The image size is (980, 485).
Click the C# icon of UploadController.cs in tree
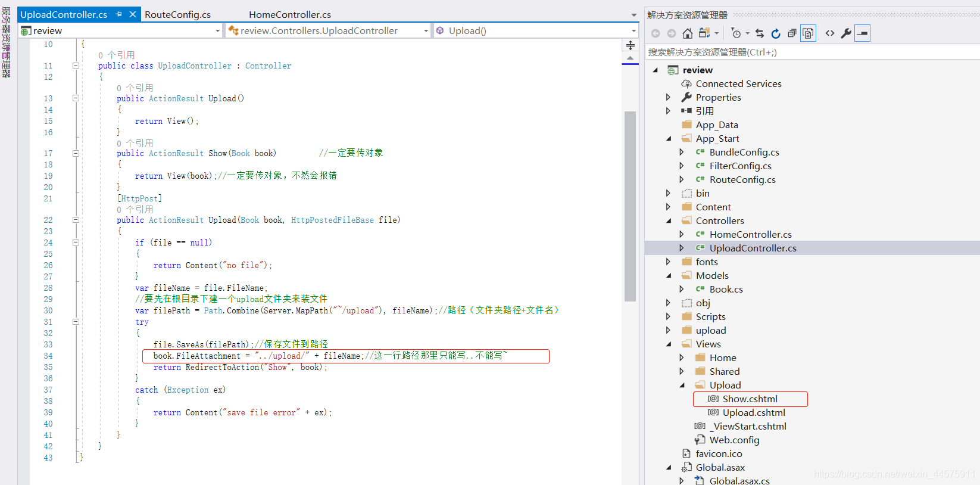tap(700, 248)
